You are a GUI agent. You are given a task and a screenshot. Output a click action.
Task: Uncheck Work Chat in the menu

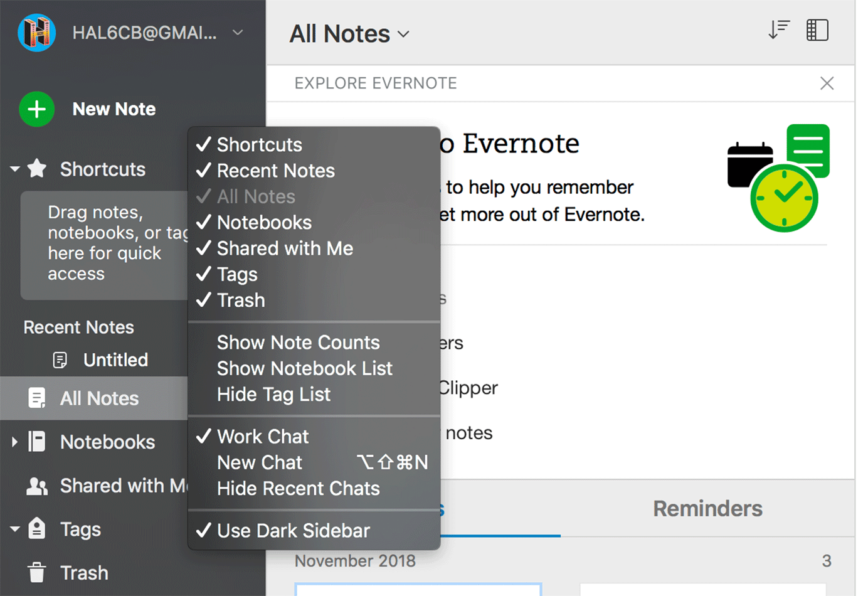(x=262, y=437)
